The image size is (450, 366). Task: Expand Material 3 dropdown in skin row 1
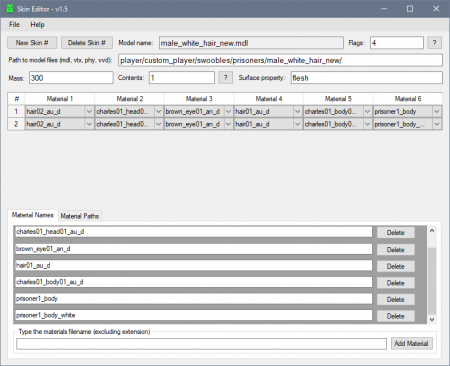click(228, 112)
